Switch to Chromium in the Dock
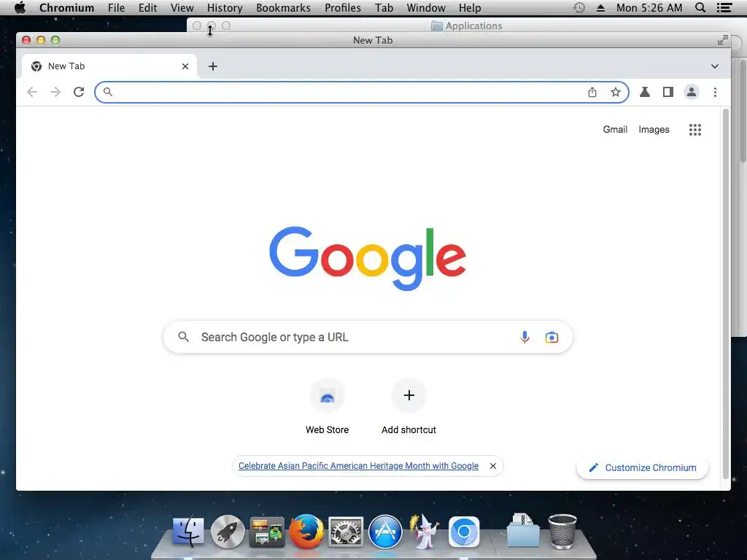The width and height of the screenshot is (747, 560). tap(464, 532)
